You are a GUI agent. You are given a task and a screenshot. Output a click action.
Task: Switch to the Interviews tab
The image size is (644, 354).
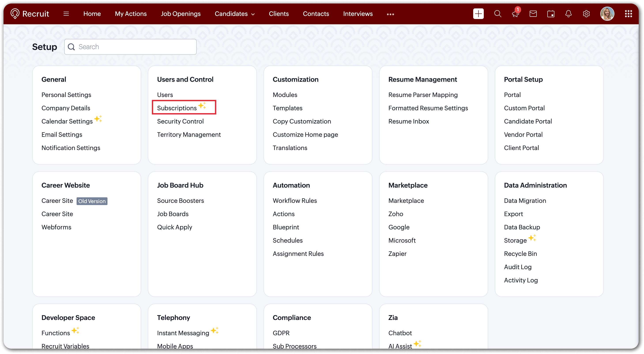[x=358, y=14]
